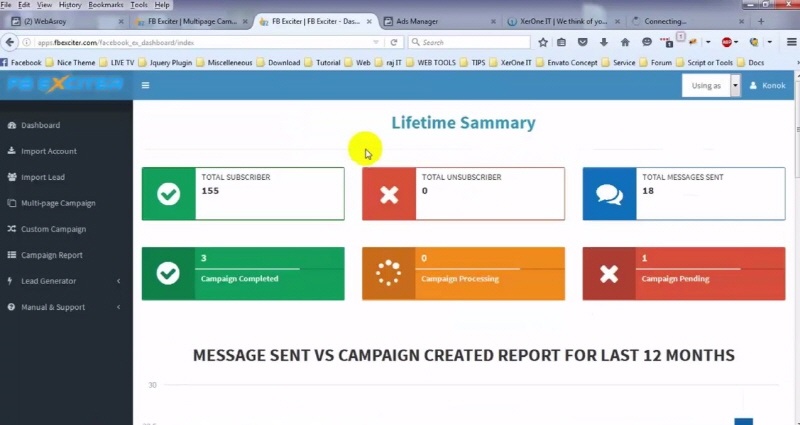Click the chat bubble toolbar icon
The width and height of the screenshot is (800, 425).
click(x=646, y=42)
